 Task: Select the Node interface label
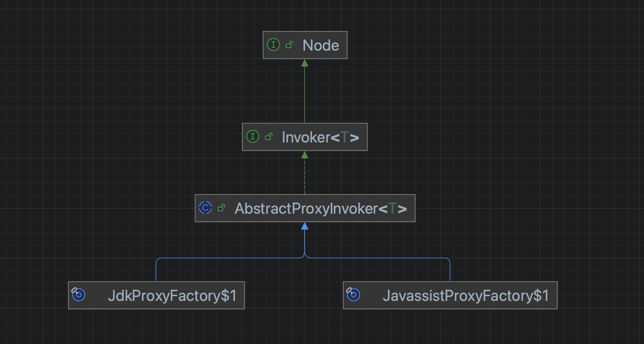coord(321,45)
